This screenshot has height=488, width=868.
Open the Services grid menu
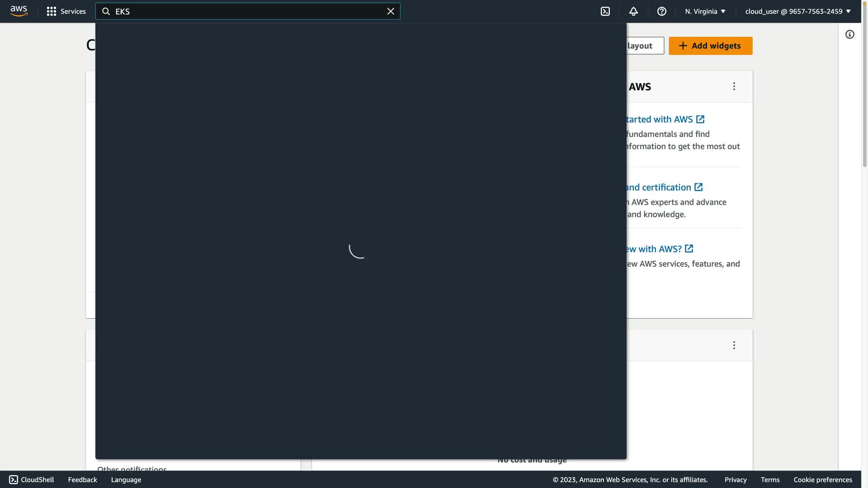coord(66,11)
